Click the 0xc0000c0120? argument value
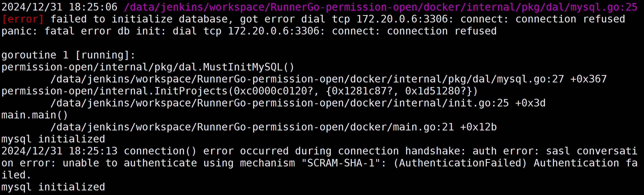The image size is (644, 195). 273,91
